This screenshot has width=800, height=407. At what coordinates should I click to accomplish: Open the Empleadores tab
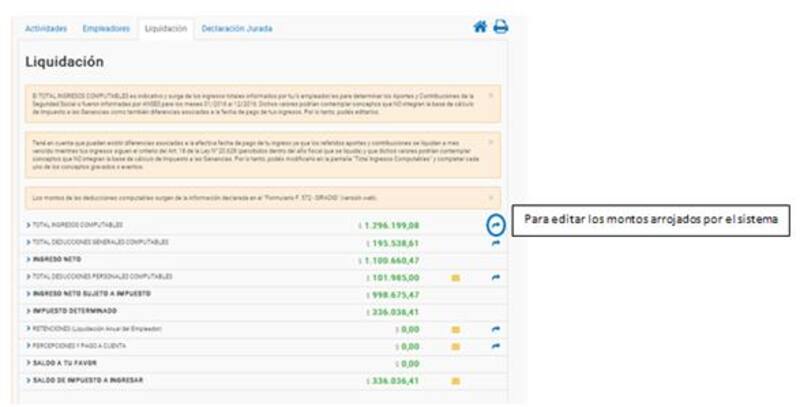click(105, 29)
